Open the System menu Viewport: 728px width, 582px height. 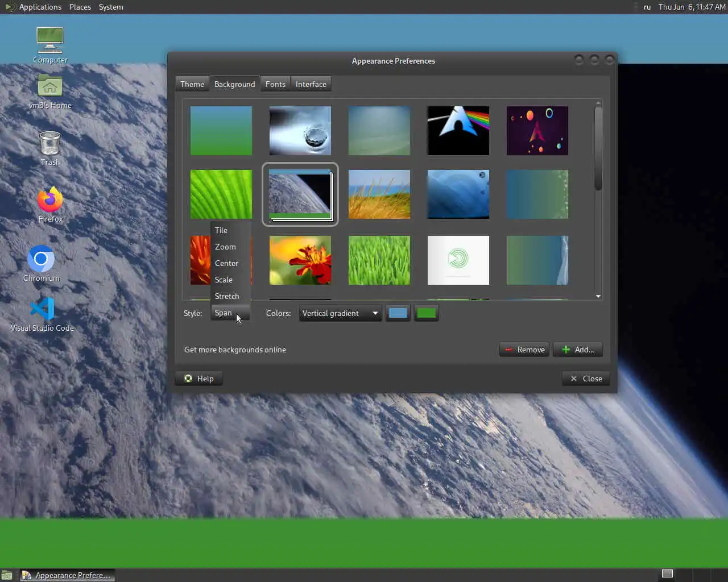click(x=111, y=7)
